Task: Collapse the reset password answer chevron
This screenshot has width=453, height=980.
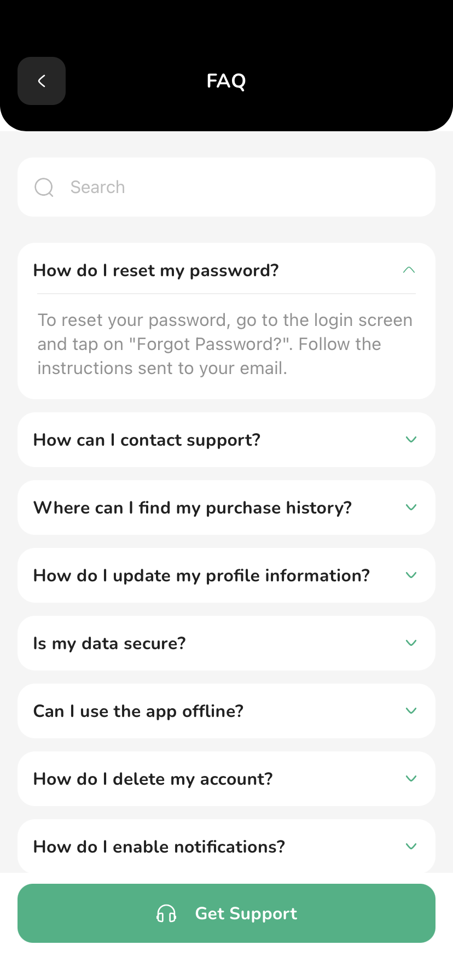Action: point(409,270)
